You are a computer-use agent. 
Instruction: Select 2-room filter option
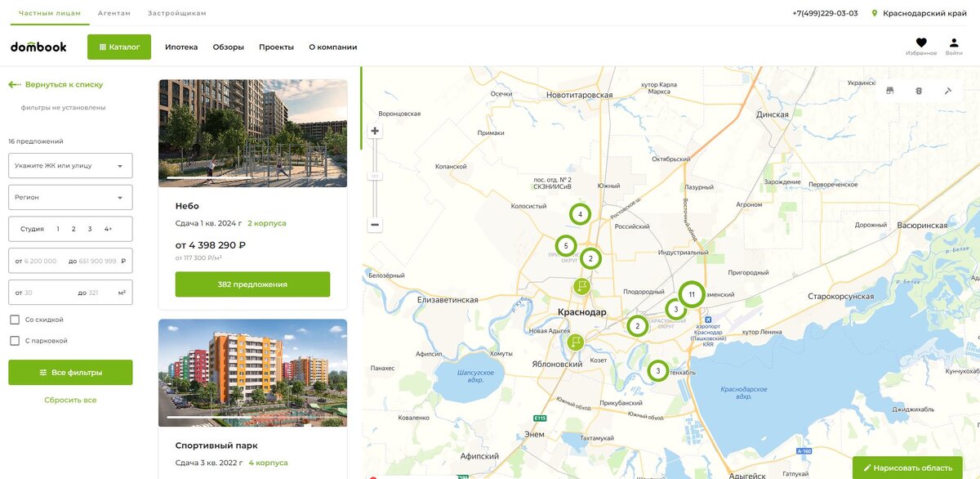(73, 229)
